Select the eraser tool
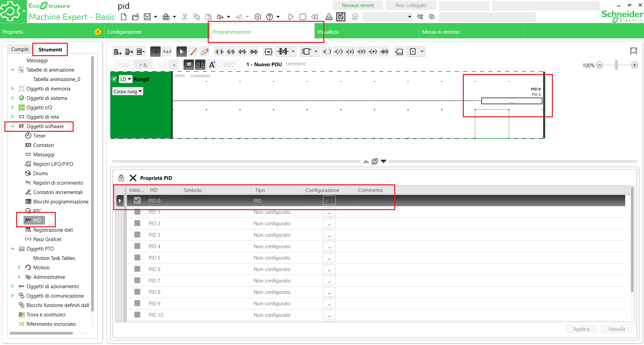 coord(204,51)
